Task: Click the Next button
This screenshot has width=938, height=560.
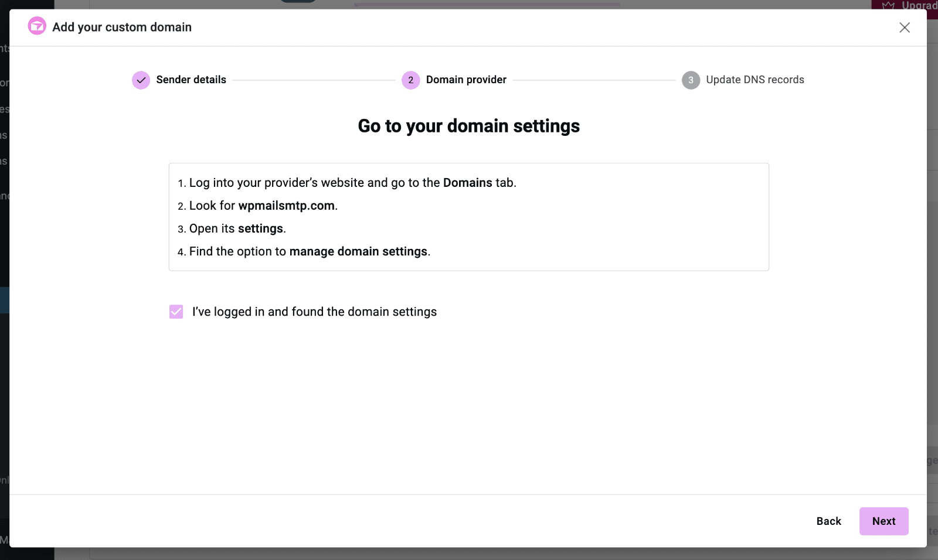Action: coord(883,521)
